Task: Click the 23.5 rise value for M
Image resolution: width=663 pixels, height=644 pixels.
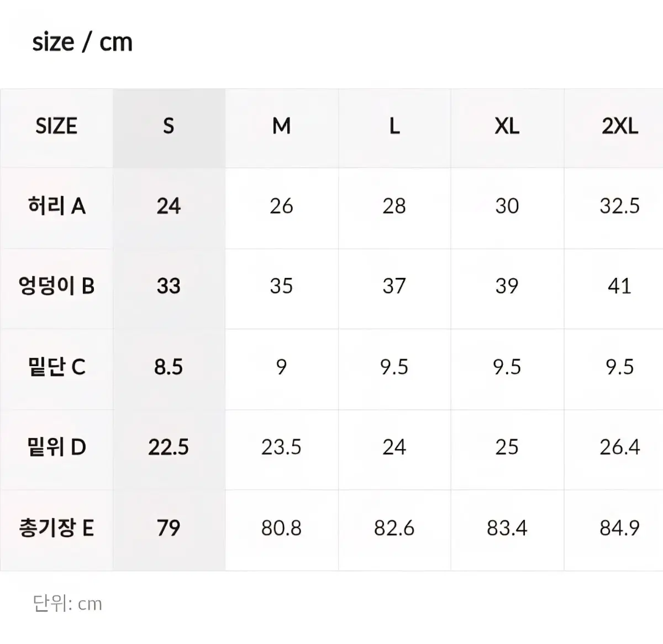Action: point(281,447)
